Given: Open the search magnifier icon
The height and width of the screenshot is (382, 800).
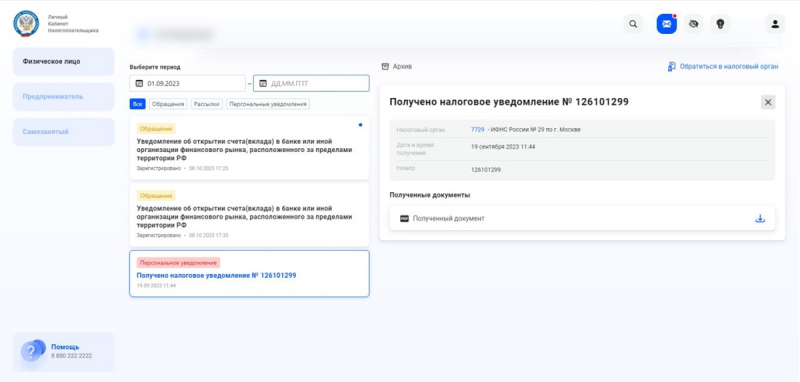Looking at the screenshot, I should click(633, 24).
